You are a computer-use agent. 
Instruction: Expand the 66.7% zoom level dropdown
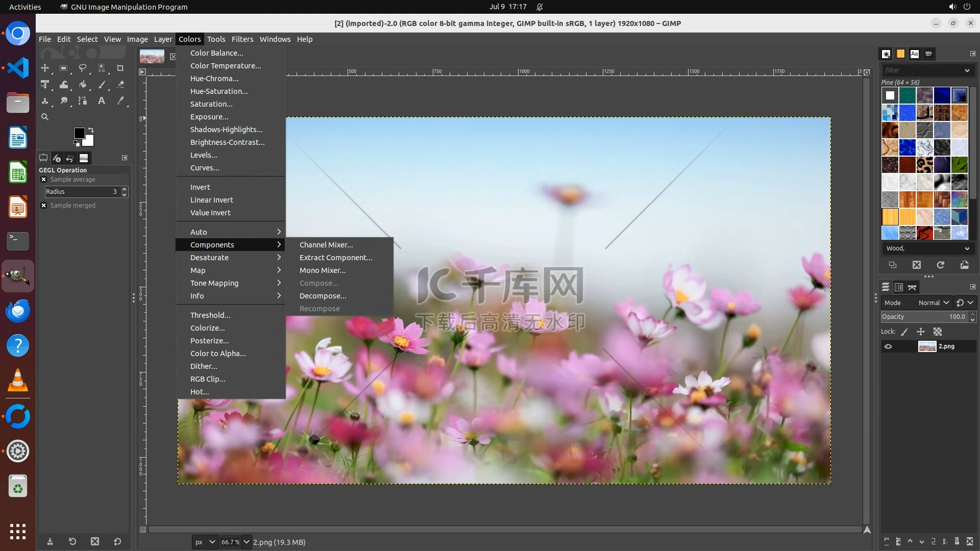point(247,542)
